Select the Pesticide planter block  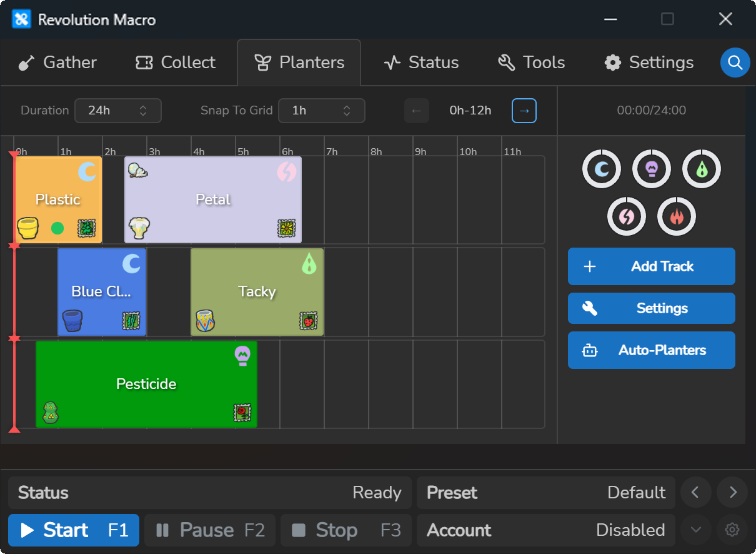[x=146, y=384]
